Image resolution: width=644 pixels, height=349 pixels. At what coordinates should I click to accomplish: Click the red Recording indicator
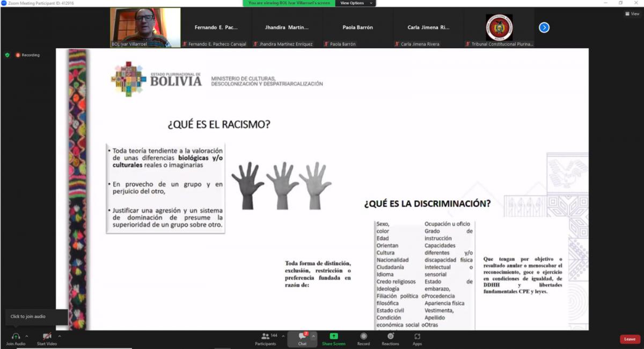pyautogui.click(x=27, y=55)
